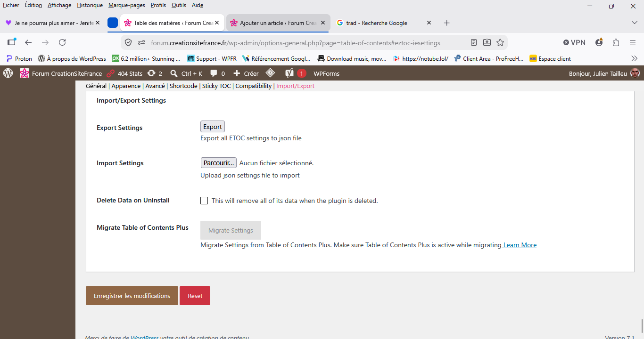Open a new tab with plus button
Image resolution: width=644 pixels, height=339 pixels.
[x=447, y=23]
